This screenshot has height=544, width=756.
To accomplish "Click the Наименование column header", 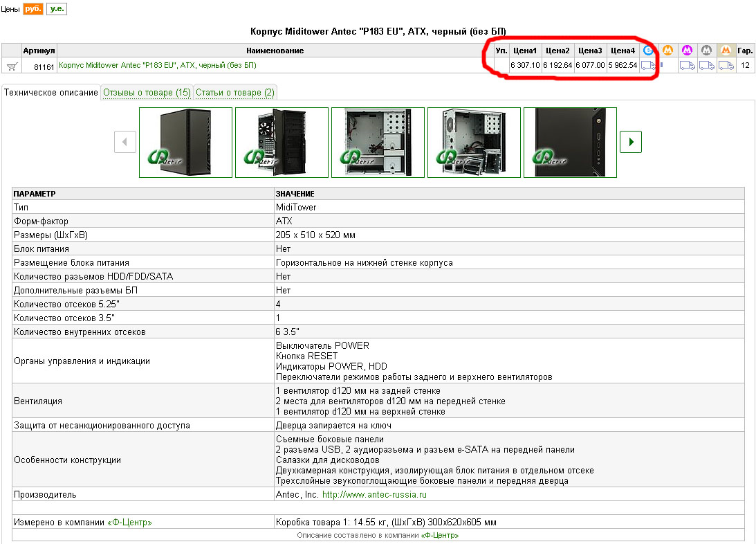I will 275,50.
